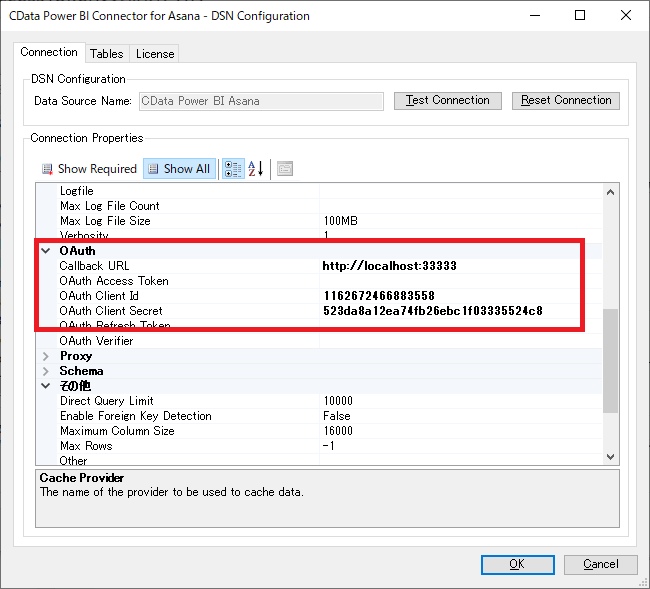Minimize the DSN Configuration window
Viewport: 650px width, 589px height.
(535, 15)
